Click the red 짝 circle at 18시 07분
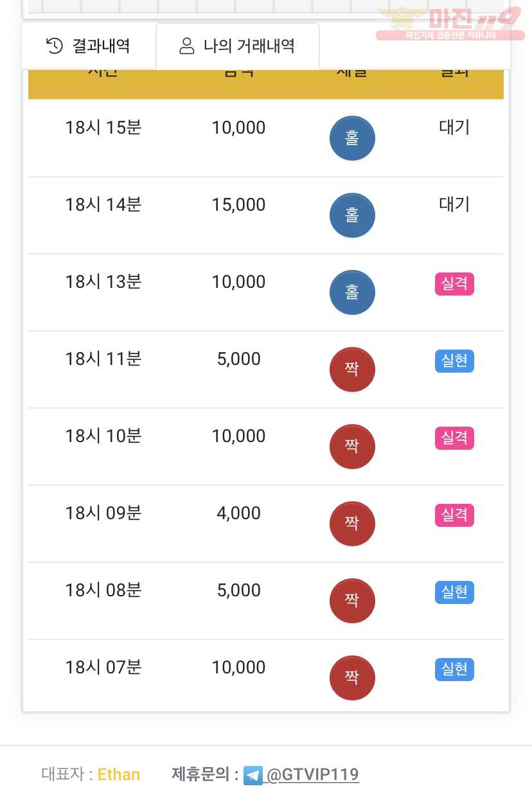This screenshot has width=532, height=800. pos(352,678)
